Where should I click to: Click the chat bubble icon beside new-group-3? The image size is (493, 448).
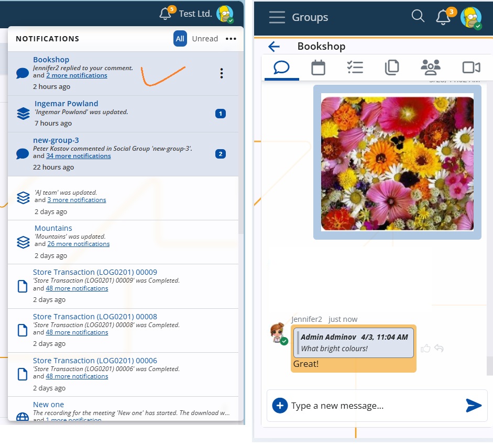pos(23,154)
